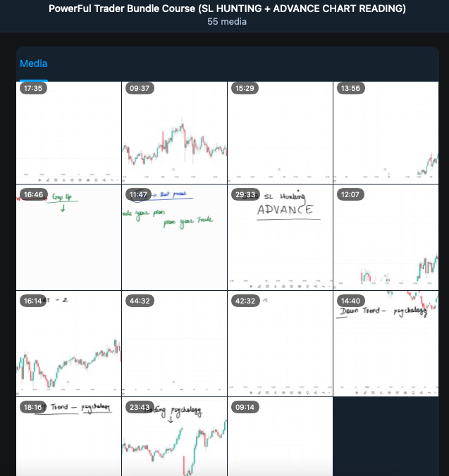Open the handwritten Gap Up video
Screen dimensions: 449x476
[68, 237]
